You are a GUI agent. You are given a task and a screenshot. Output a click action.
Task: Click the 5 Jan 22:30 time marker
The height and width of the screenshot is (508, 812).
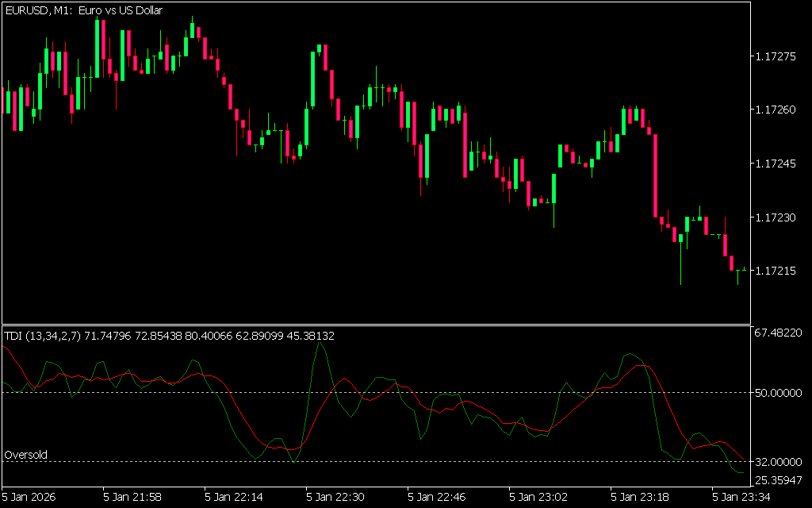pyautogui.click(x=336, y=497)
